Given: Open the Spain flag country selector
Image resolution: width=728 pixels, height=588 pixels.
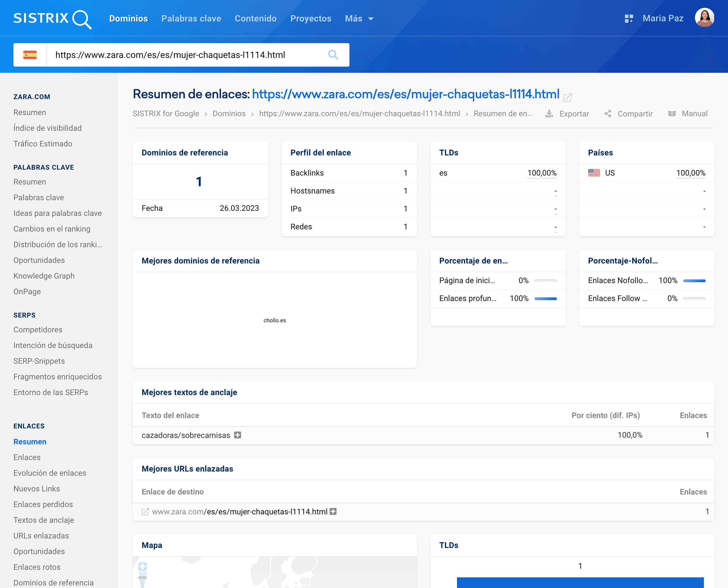Looking at the screenshot, I should point(30,55).
